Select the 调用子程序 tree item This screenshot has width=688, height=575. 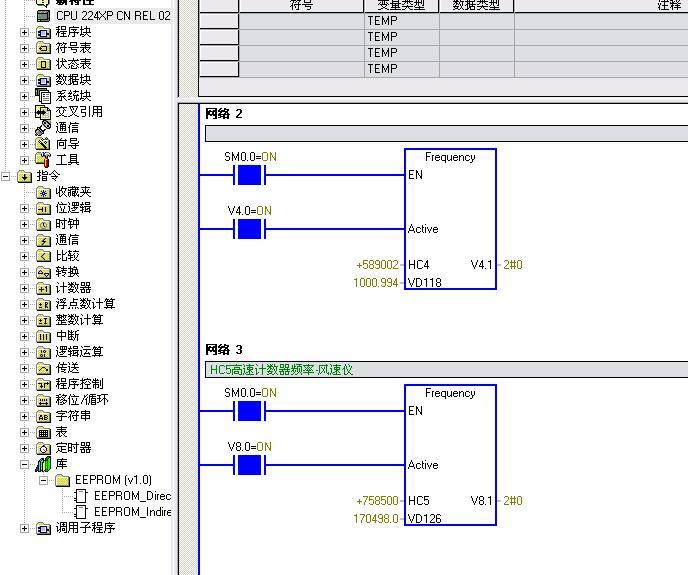[85, 528]
